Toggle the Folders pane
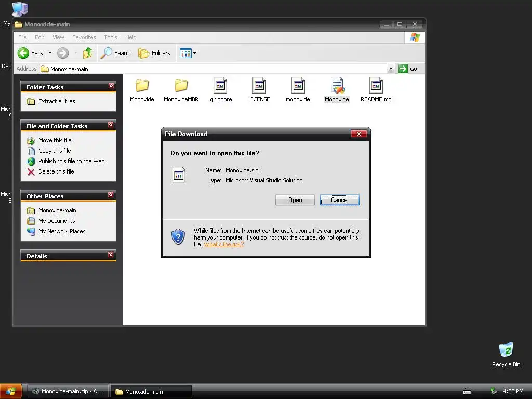This screenshot has width=532, height=399. click(154, 53)
